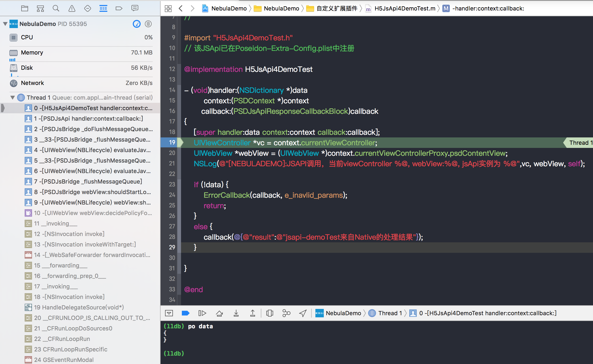Click Simulate Location arrow icon

(x=303, y=313)
